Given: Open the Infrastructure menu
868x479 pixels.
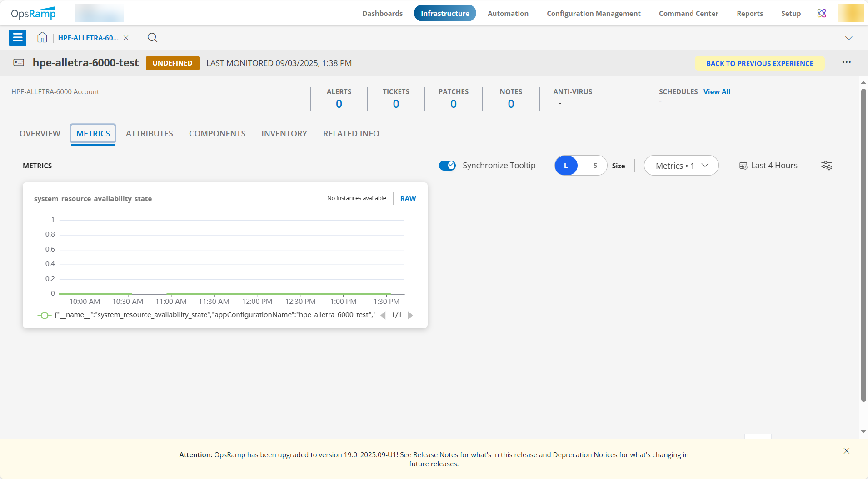Looking at the screenshot, I should (x=445, y=13).
